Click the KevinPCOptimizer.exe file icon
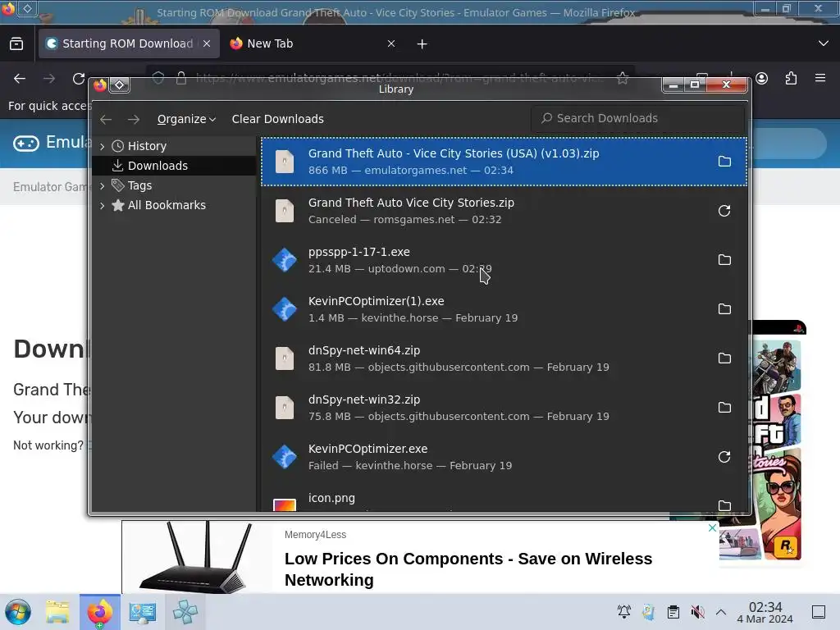Image resolution: width=840 pixels, height=630 pixels. pyautogui.click(x=285, y=457)
